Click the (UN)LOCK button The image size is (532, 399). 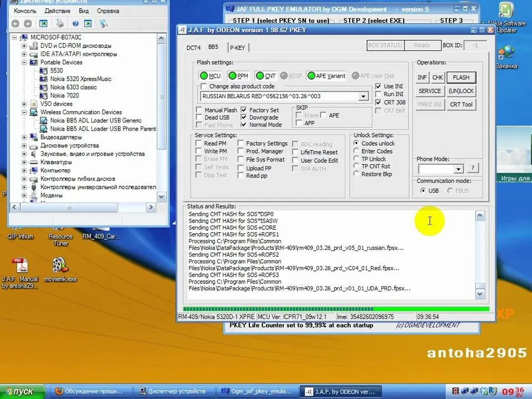[461, 91]
